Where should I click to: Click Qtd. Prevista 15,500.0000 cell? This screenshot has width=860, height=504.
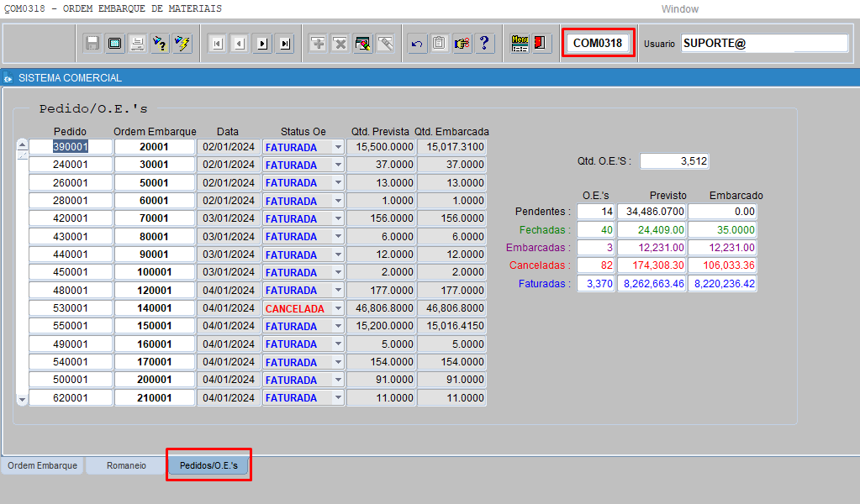[381, 147]
